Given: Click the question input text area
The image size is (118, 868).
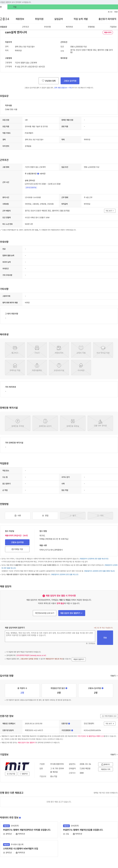Looking at the screenshot, I should point(50,636).
